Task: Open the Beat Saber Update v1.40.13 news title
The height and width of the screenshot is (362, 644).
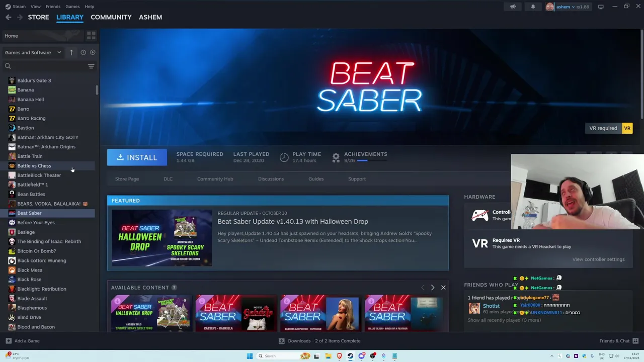Action: pyautogui.click(x=292, y=222)
